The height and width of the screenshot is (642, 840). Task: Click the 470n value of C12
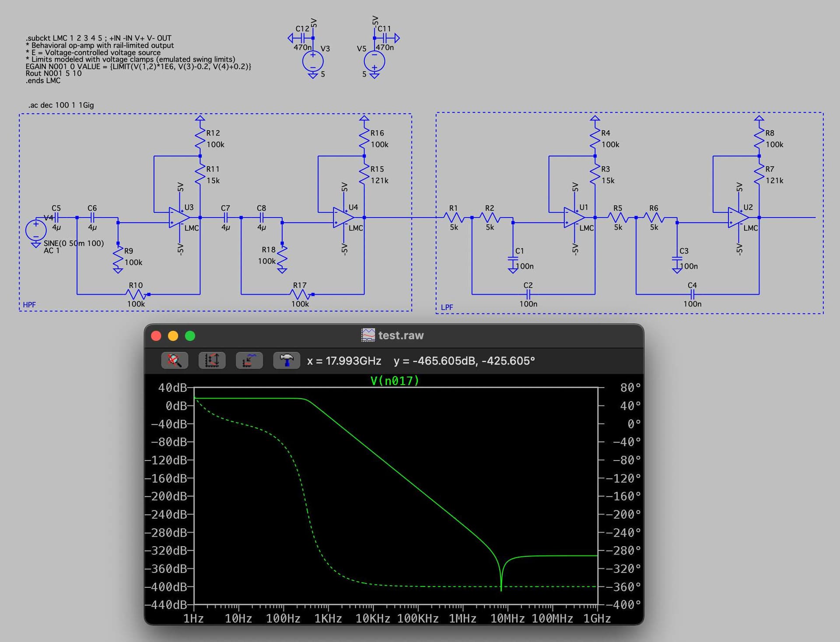tap(302, 47)
